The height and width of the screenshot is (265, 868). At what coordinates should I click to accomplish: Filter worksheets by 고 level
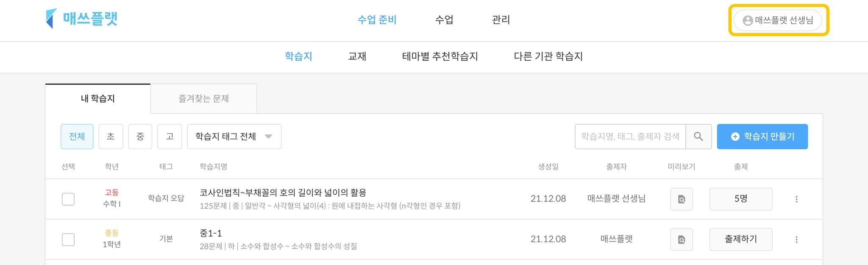click(170, 137)
